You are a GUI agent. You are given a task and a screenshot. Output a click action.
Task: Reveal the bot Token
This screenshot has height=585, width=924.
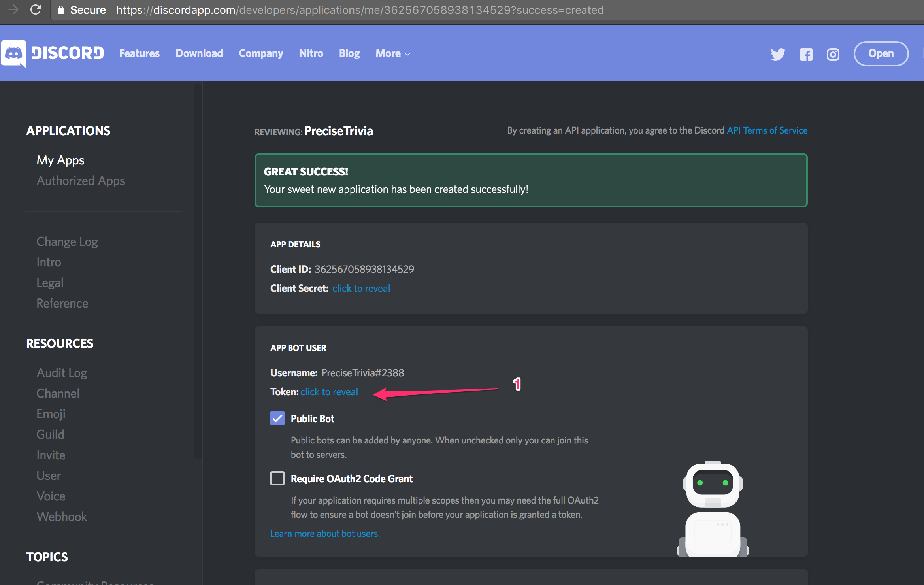[329, 392]
